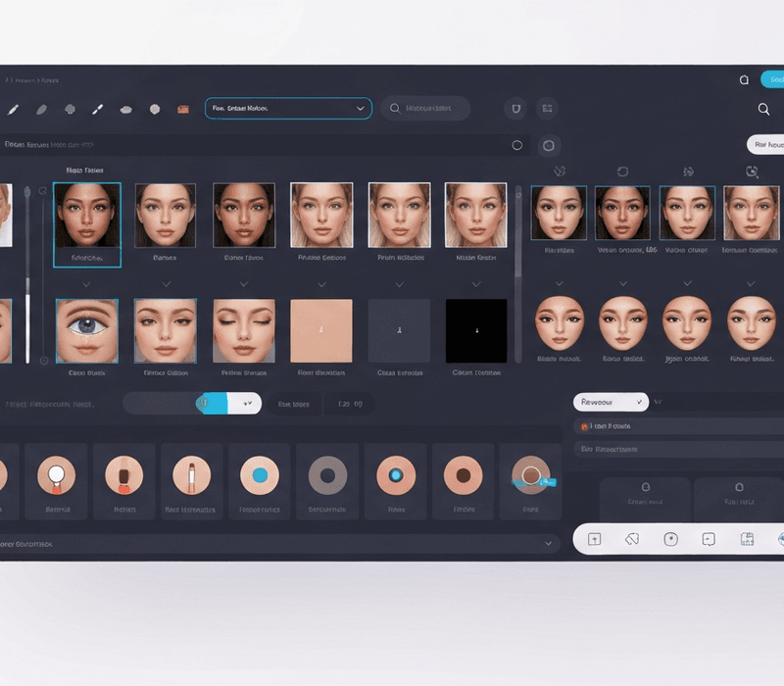
Task: Click the chat bubble icon in the white bottom toolbar
Action: point(709,539)
